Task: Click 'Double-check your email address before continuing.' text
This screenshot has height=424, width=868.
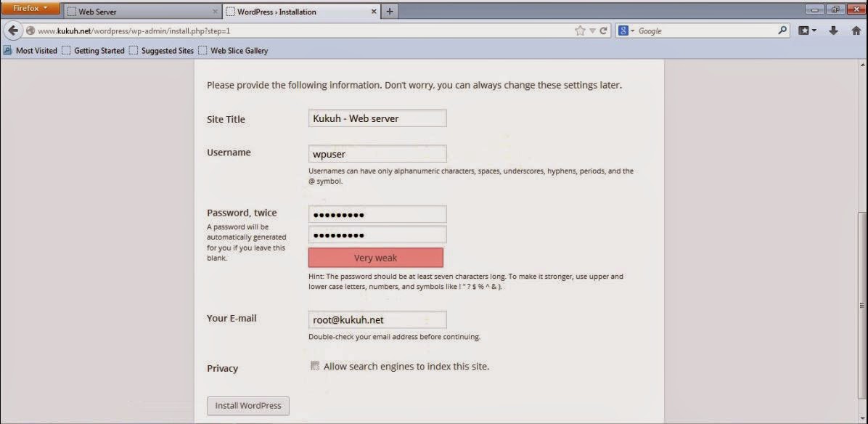Action: 394,337
